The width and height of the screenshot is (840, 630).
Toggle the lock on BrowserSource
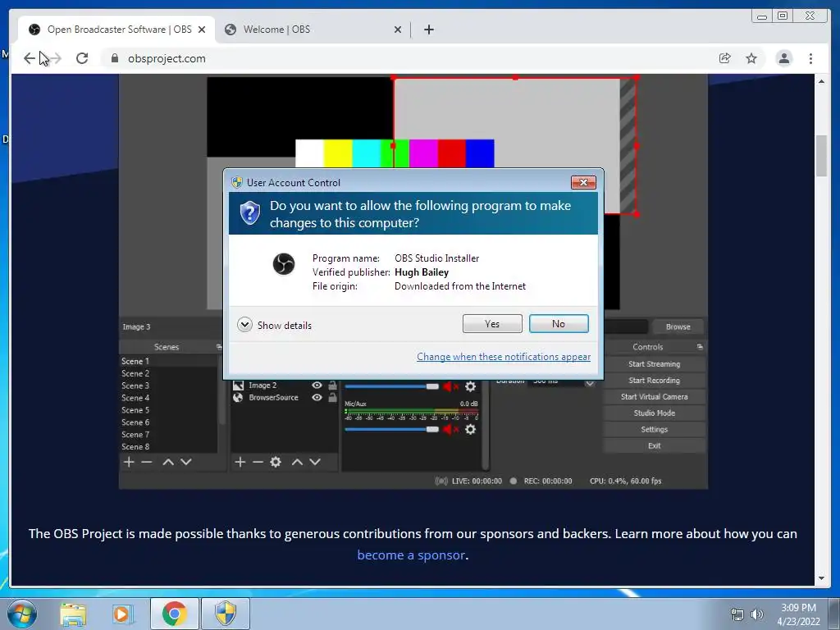(333, 398)
